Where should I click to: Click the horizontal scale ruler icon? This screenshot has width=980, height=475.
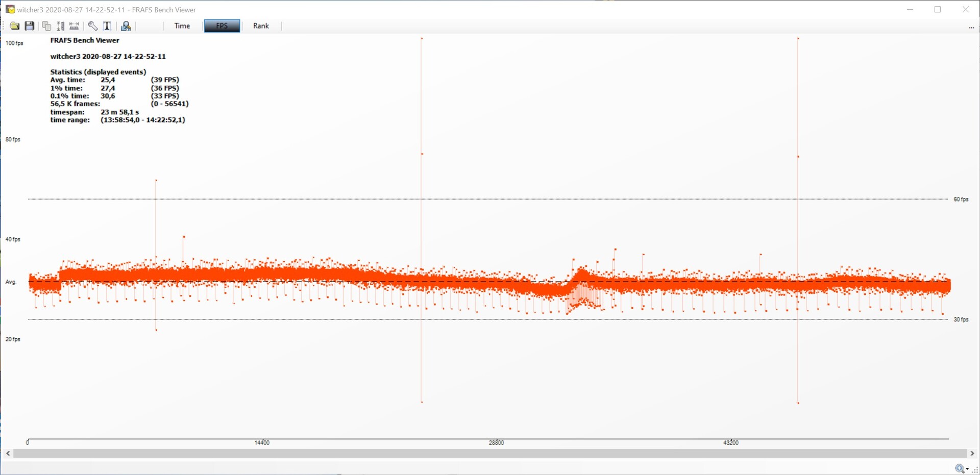74,26
